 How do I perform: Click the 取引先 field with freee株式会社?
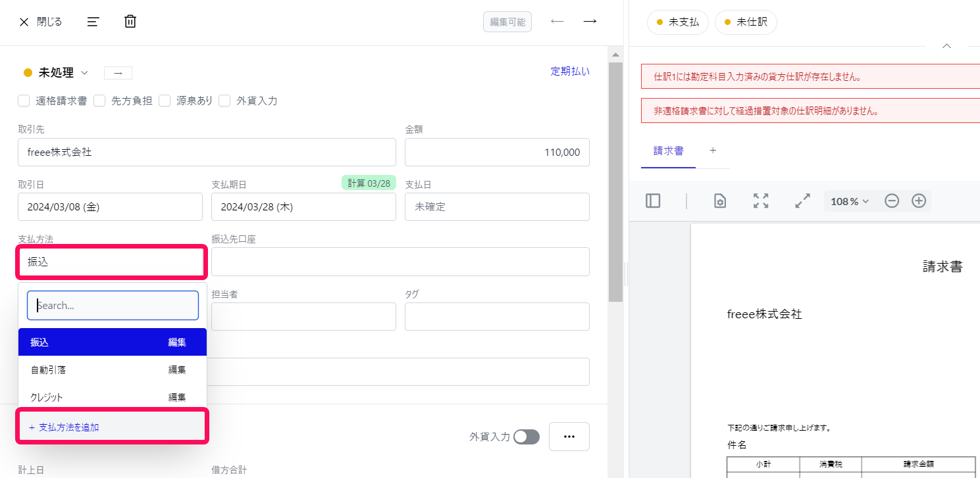[207, 152]
